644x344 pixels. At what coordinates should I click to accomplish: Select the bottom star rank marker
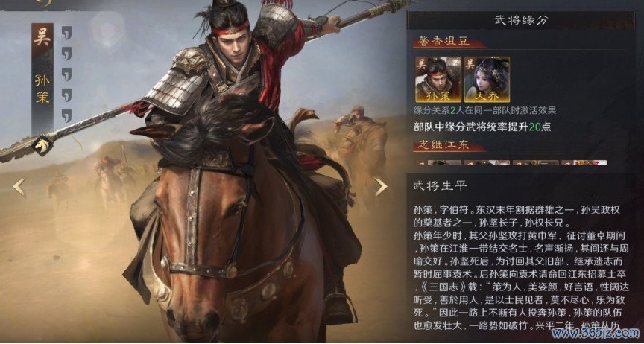[x=66, y=115]
